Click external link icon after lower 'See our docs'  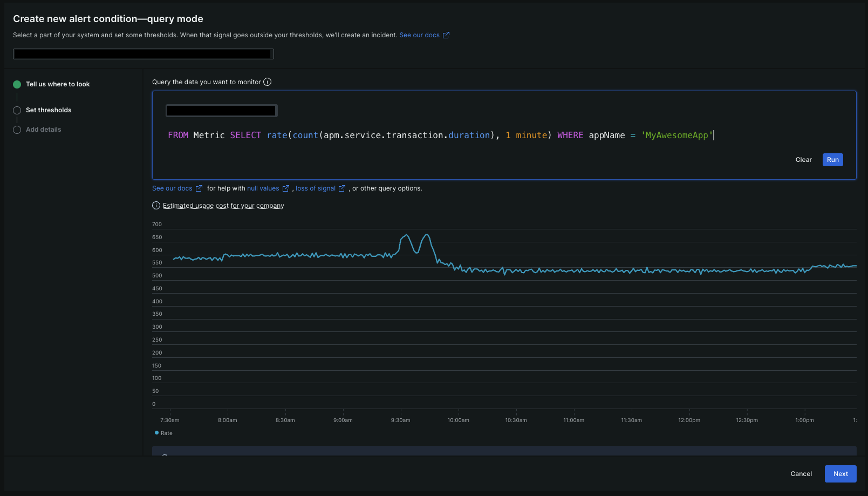pyautogui.click(x=199, y=188)
